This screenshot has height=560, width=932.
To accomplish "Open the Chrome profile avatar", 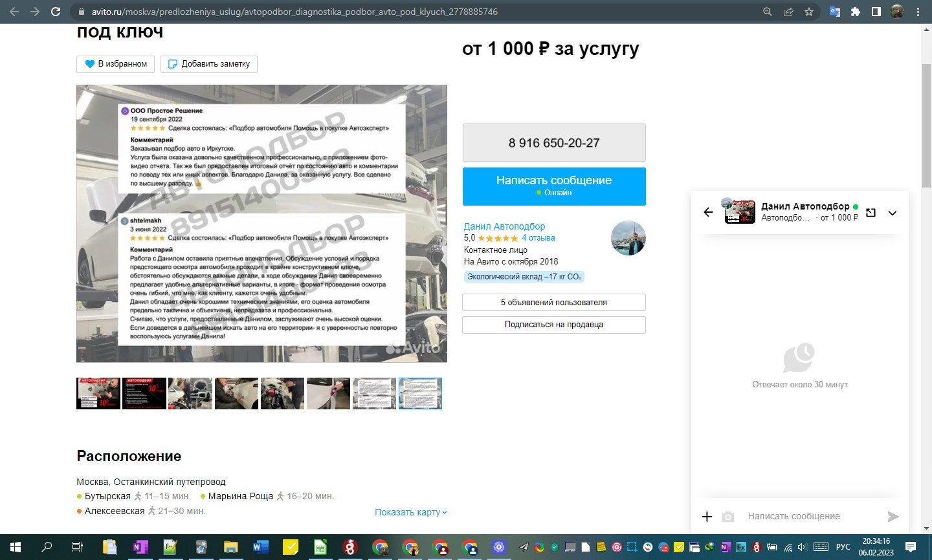I will 897,12.
